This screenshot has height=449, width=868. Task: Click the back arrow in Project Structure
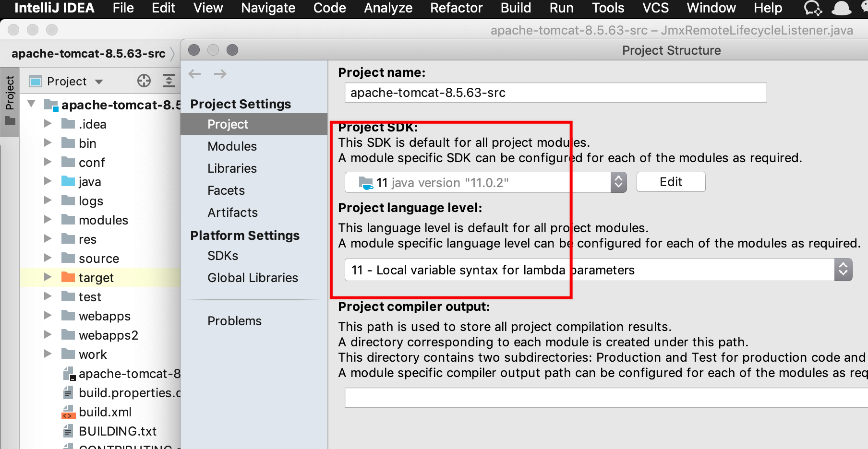(195, 74)
